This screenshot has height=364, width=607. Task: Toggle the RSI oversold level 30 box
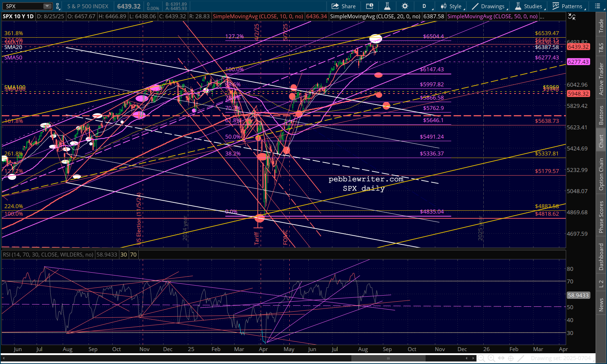coord(124,255)
